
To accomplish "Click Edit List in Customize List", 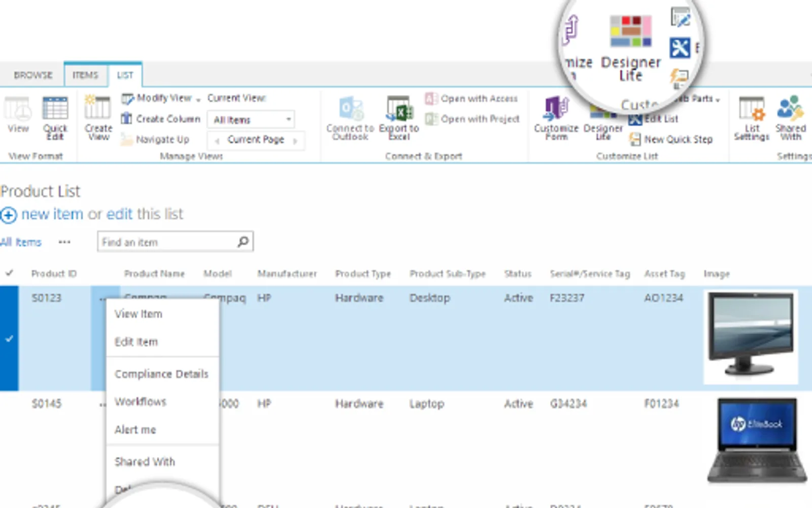I will coord(653,119).
